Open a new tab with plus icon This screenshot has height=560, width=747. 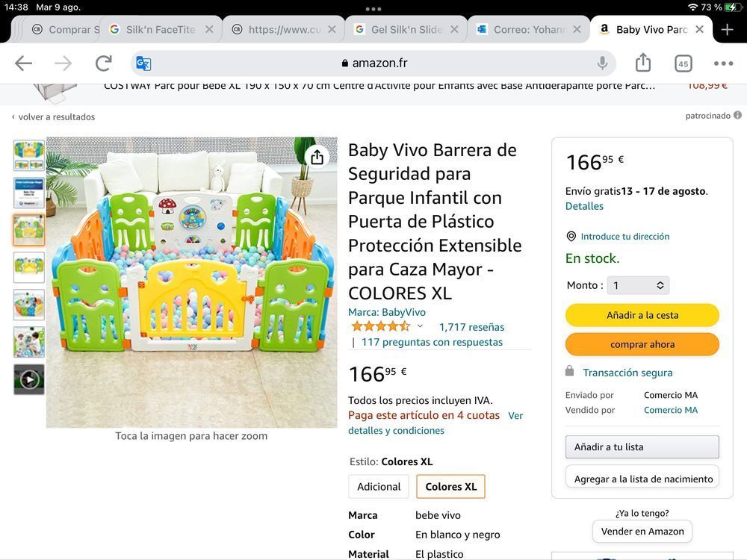727,30
